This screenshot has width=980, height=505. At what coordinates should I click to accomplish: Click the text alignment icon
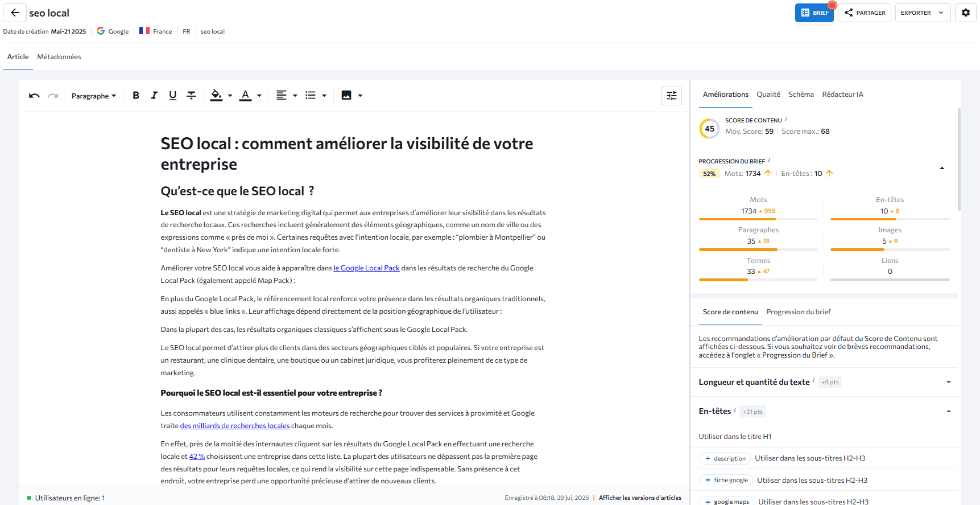pos(281,96)
